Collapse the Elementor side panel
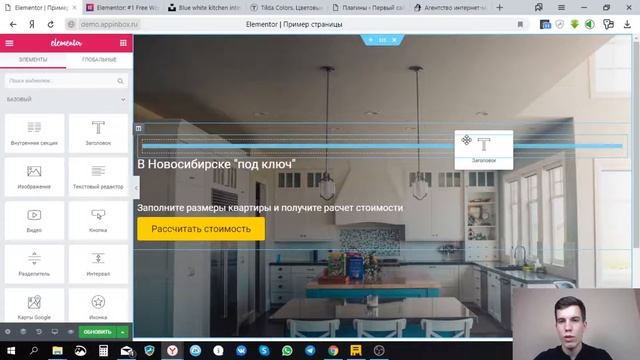 coord(136,188)
